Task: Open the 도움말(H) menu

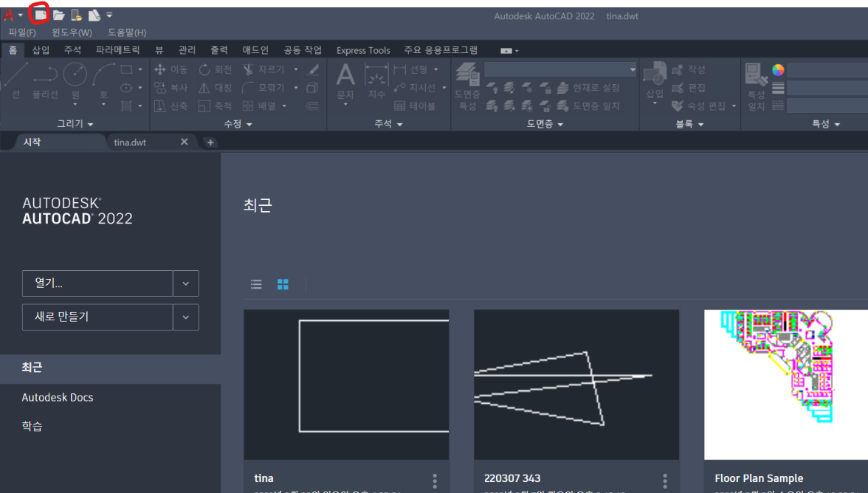Action: point(127,32)
